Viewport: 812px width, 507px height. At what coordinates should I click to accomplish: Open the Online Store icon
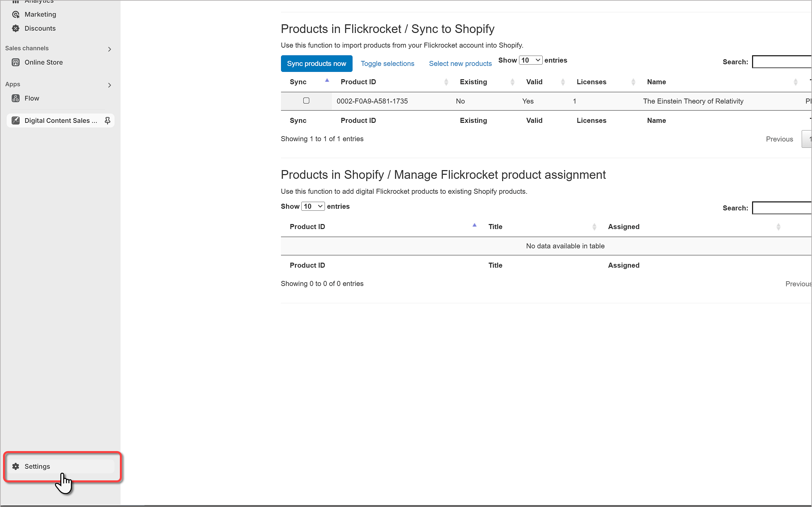point(15,62)
